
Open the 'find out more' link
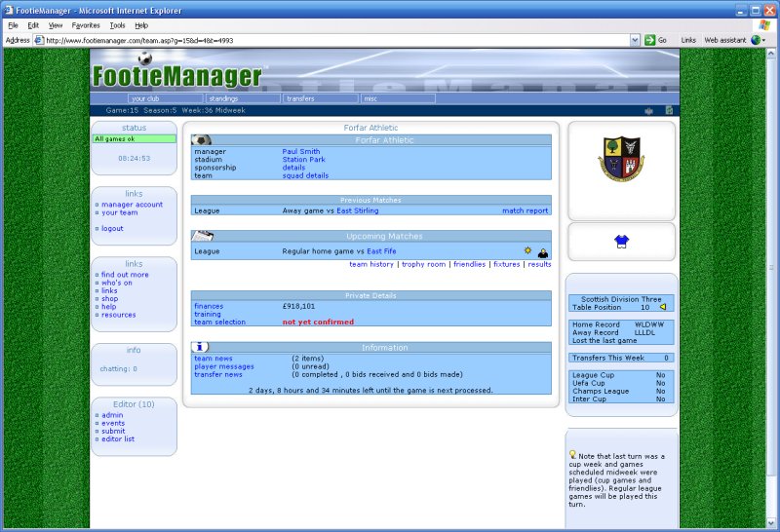[x=125, y=275]
